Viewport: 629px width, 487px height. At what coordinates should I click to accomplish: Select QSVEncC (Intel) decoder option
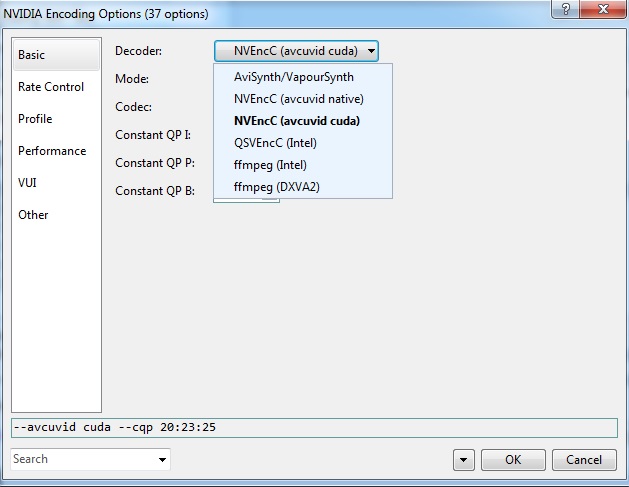303,143
